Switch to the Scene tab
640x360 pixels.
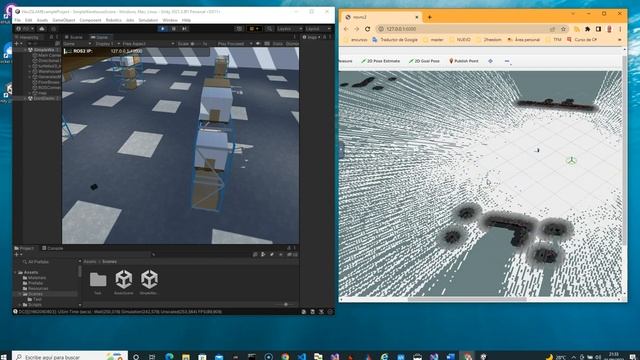pos(74,37)
